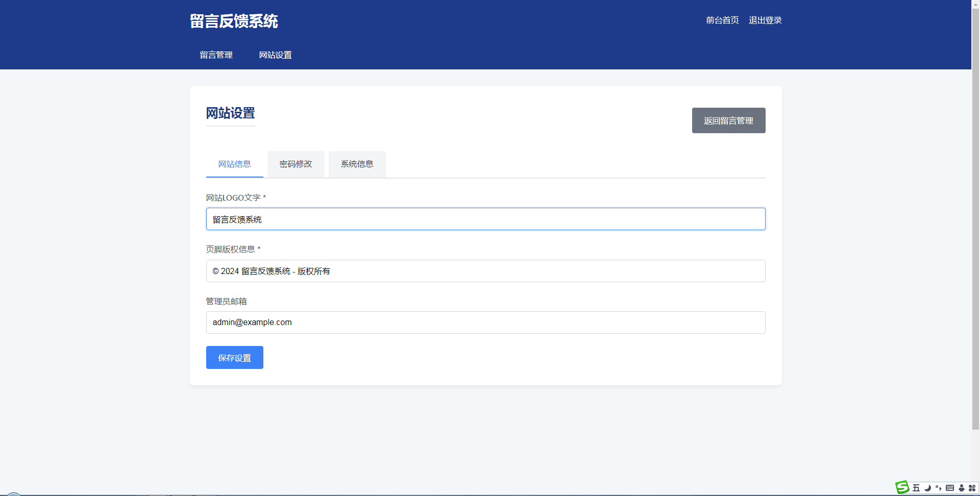Screen dimensions: 980x496
Task: Go to 前台首页 link
Action: (x=722, y=20)
